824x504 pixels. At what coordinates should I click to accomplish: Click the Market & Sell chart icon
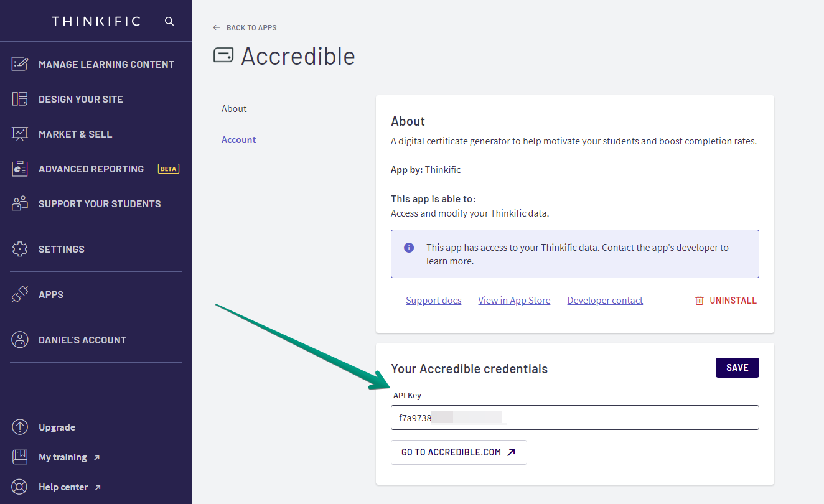point(20,134)
